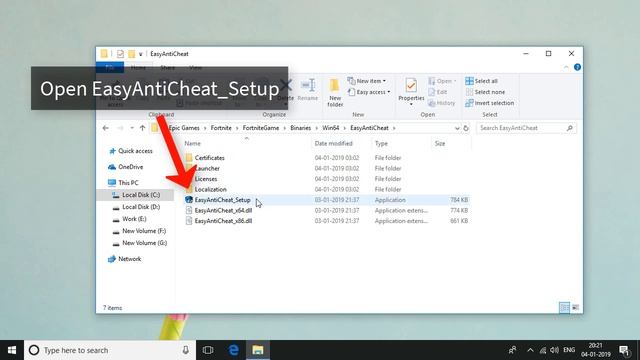This screenshot has width=640, height=360.
Task: Select the EasyAntiCheat_x64.dll file
Action: [223, 211]
